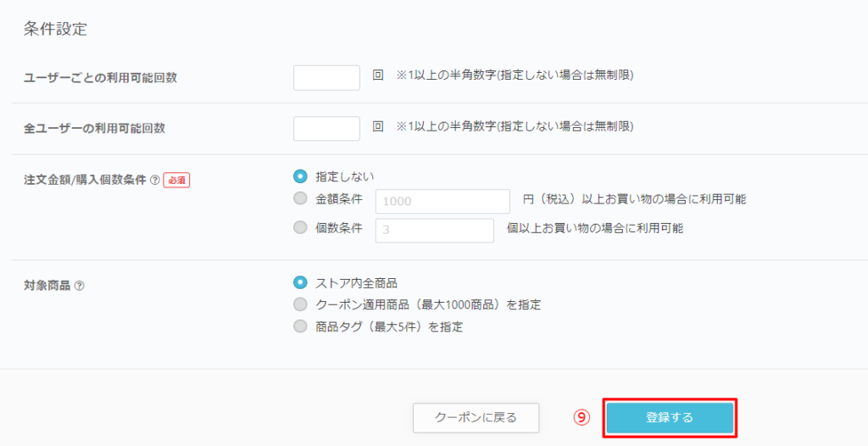Go back via クーポンに戻る button
Screen dimensions: 868x446
pos(476,418)
